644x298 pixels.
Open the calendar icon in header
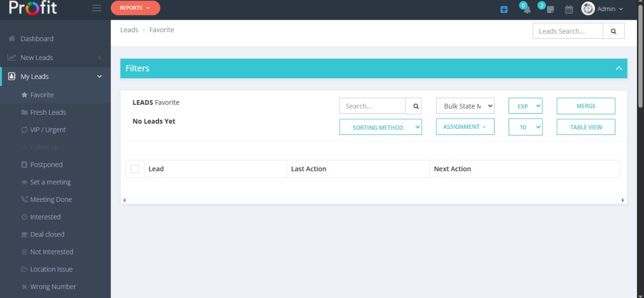click(x=569, y=10)
